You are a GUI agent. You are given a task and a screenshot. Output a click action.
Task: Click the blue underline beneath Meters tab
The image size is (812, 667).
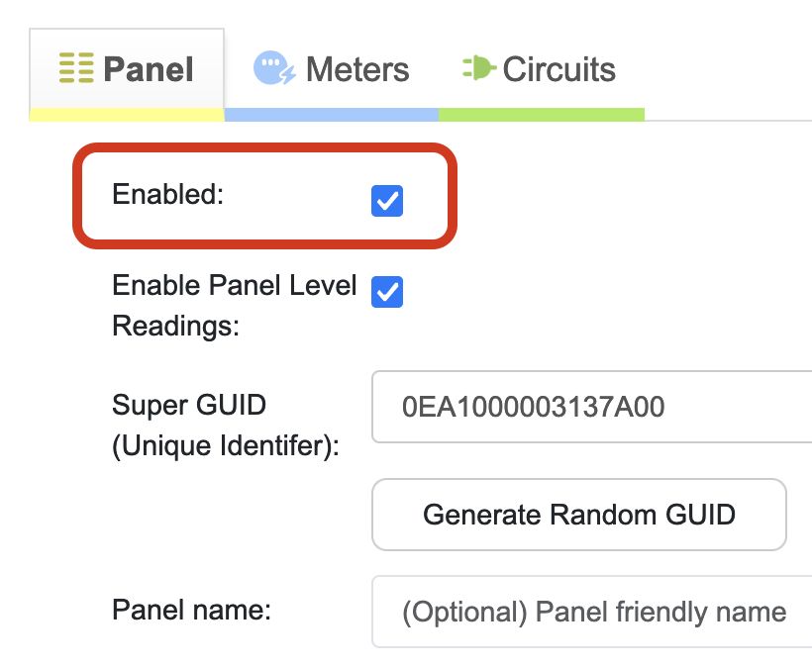click(332, 115)
